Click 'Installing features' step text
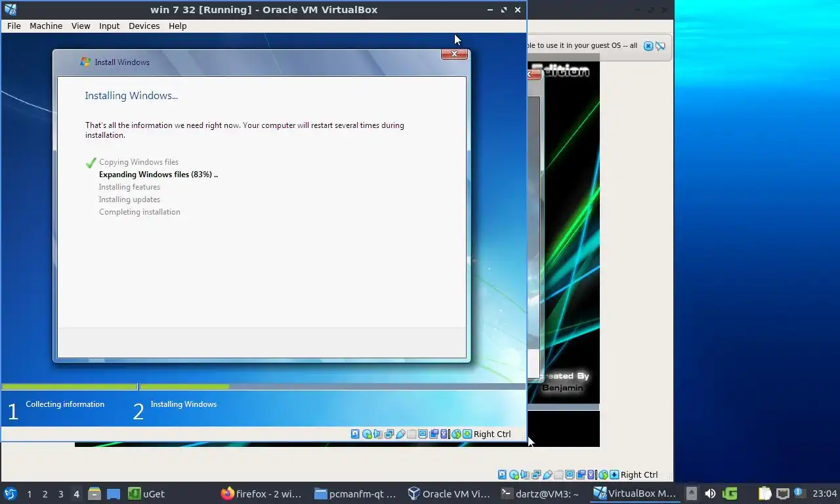This screenshot has width=840, height=504. (x=129, y=187)
